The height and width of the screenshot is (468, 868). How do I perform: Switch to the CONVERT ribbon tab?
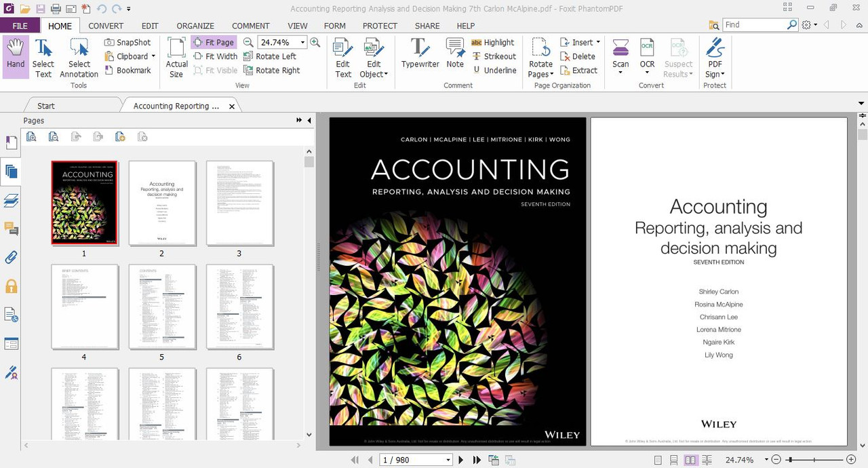tap(106, 26)
